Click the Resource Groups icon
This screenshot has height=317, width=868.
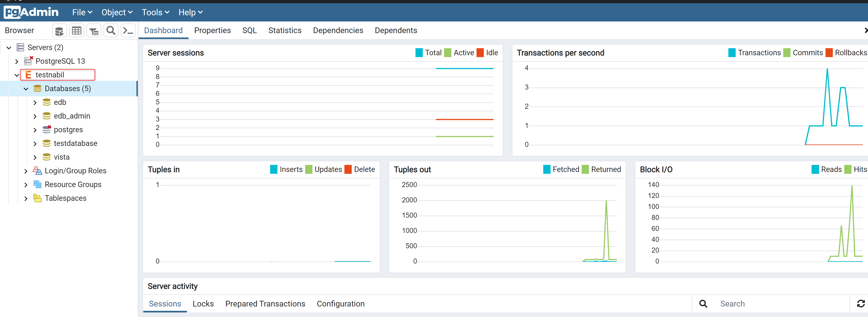[37, 185]
